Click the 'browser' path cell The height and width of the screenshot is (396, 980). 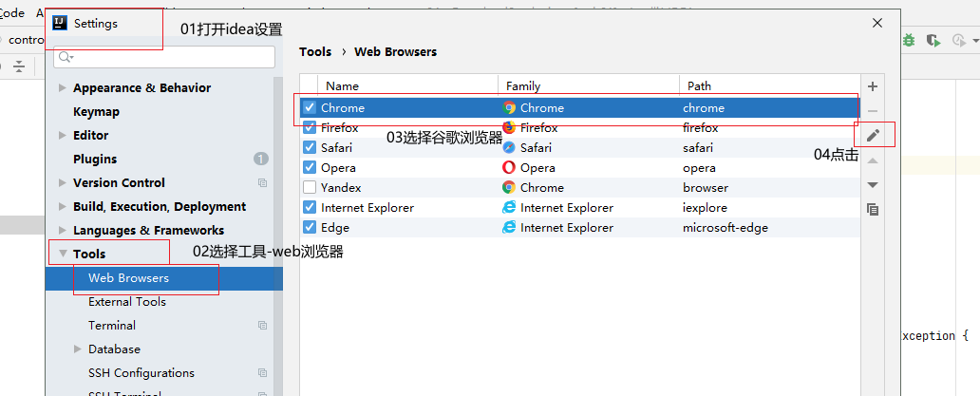(x=706, y=187)
